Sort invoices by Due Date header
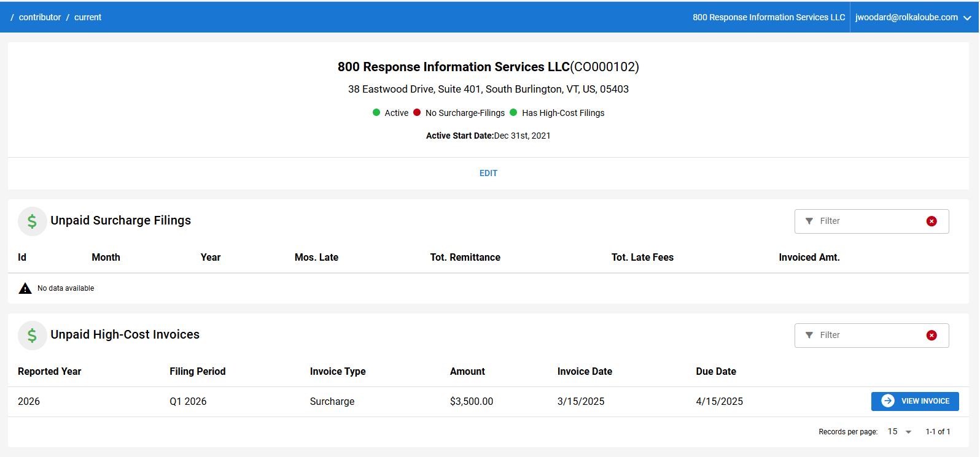This screenshot has width=980, height=457. (716, 372)
